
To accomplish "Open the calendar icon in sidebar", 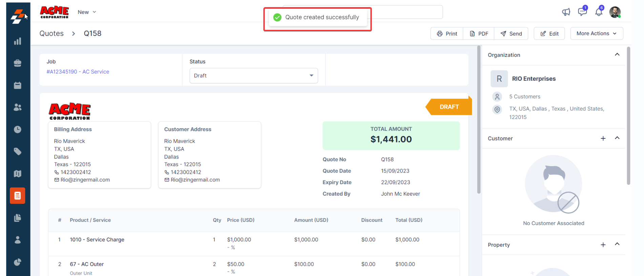I will (x=18, y=85).
